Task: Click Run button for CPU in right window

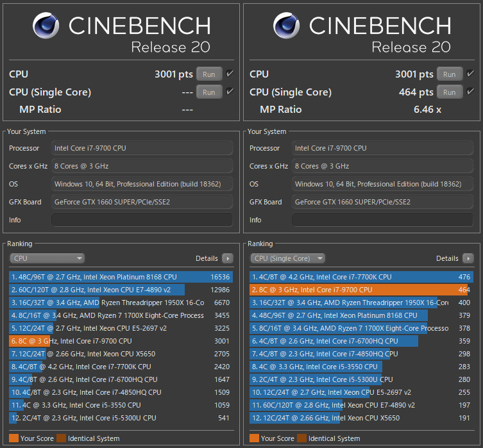Action: click(450, 74)
